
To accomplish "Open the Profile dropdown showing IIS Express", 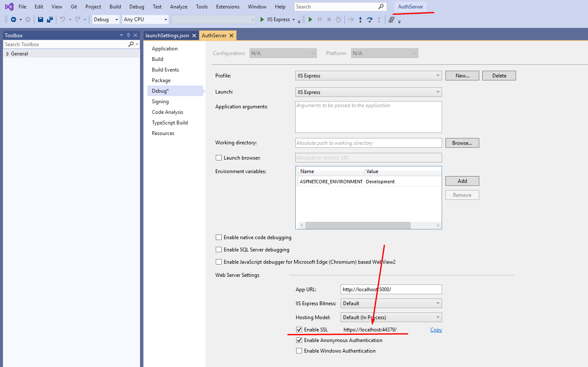I will click(368, 76).
